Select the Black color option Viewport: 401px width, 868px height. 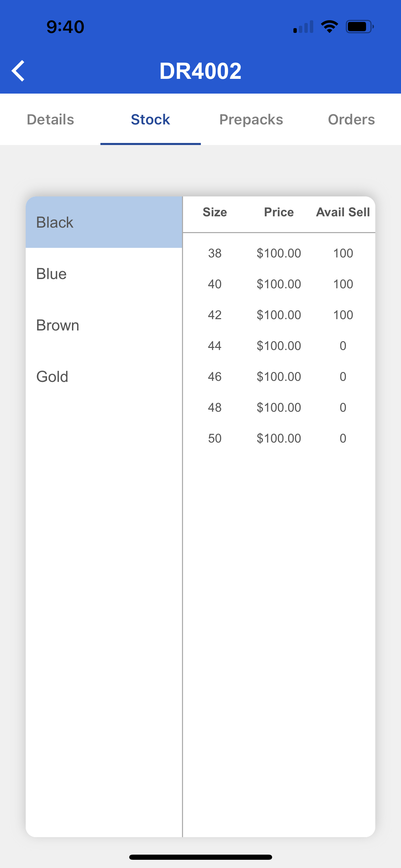tap(104, 222)
